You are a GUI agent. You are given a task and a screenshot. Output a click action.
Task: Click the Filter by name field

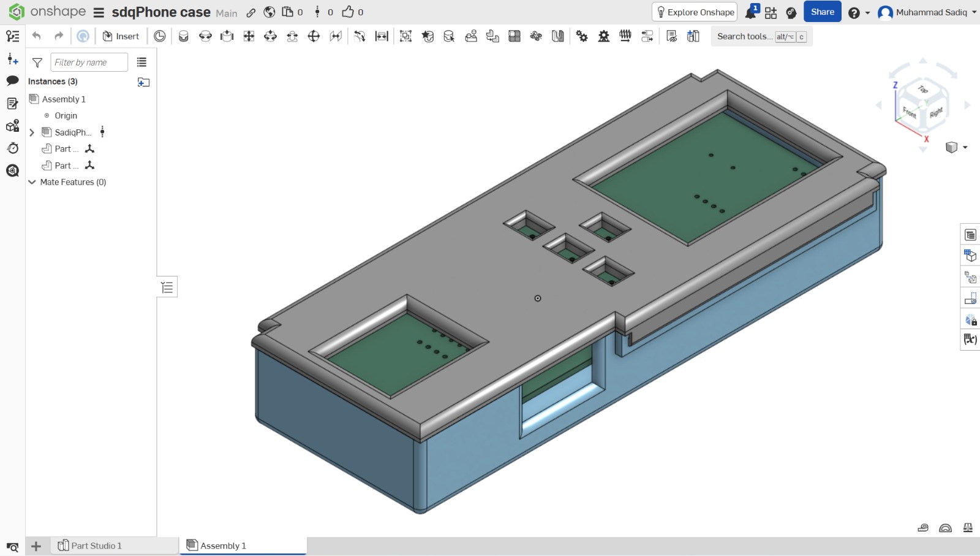89,62
